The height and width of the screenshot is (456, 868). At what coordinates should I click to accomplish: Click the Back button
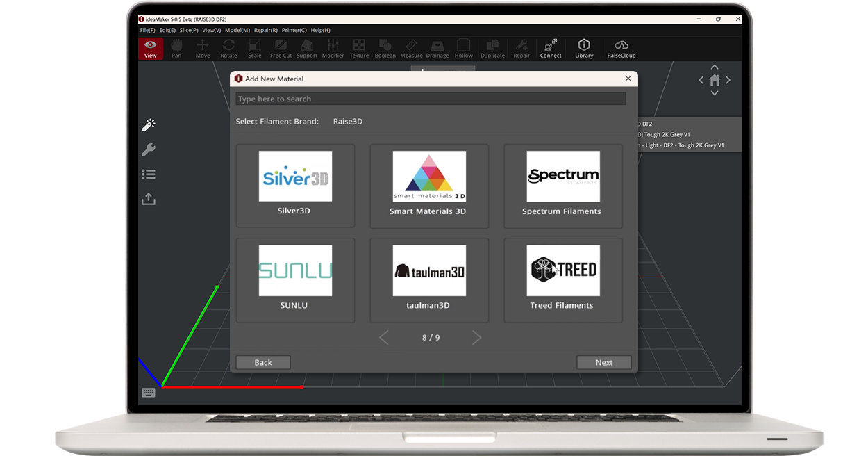pyautogui.click(x=262, y=362)
